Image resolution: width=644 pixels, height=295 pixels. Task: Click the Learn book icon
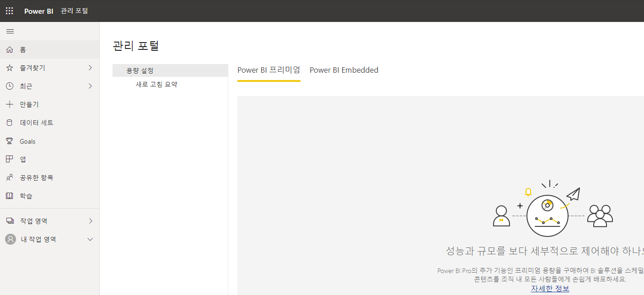10,196
